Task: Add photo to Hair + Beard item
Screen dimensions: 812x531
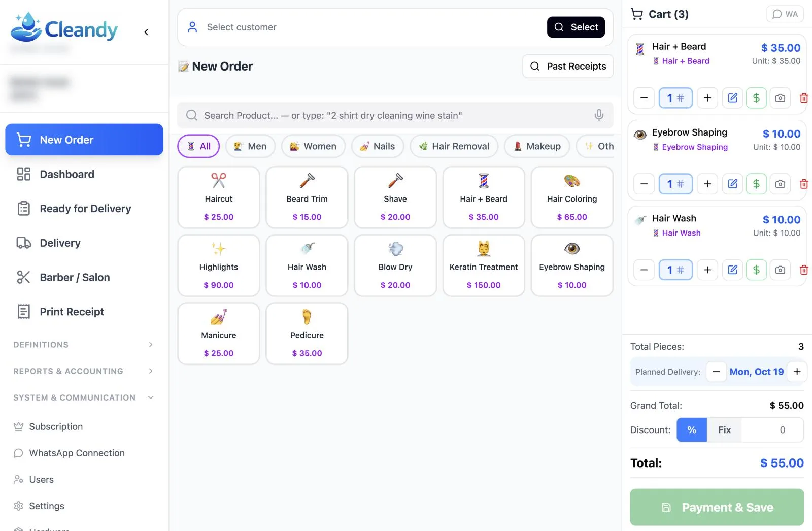Action: tap(780, 98)
